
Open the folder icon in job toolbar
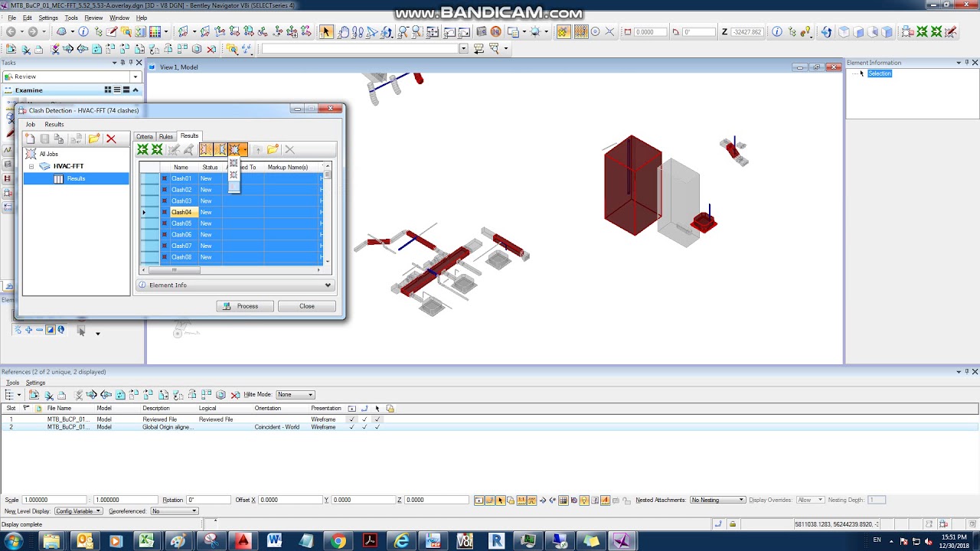coord(94,139)
